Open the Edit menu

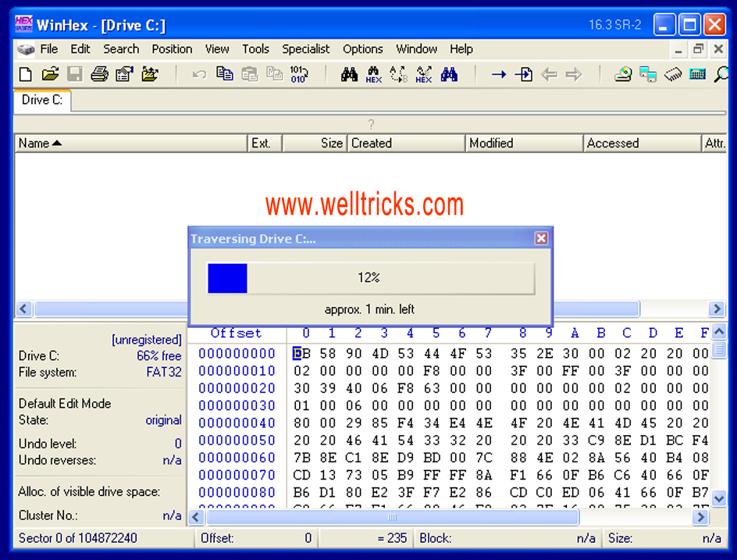click(x=80, y=49)
